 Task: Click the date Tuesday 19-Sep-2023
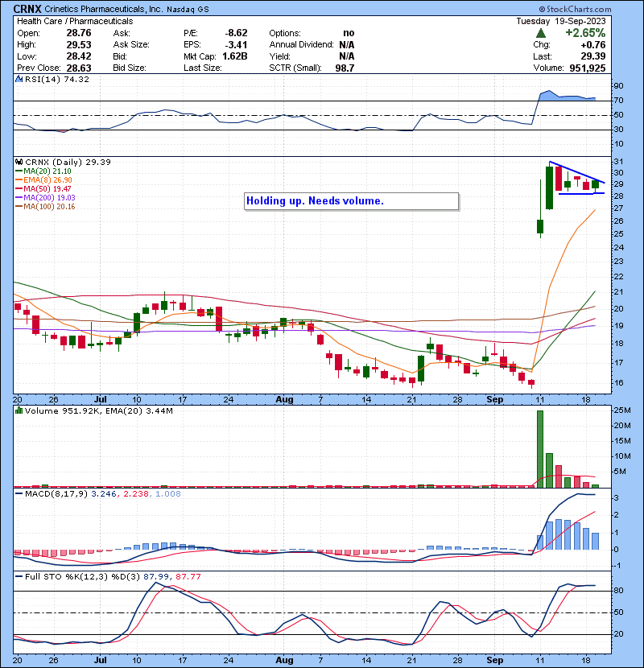coord(561,21)
